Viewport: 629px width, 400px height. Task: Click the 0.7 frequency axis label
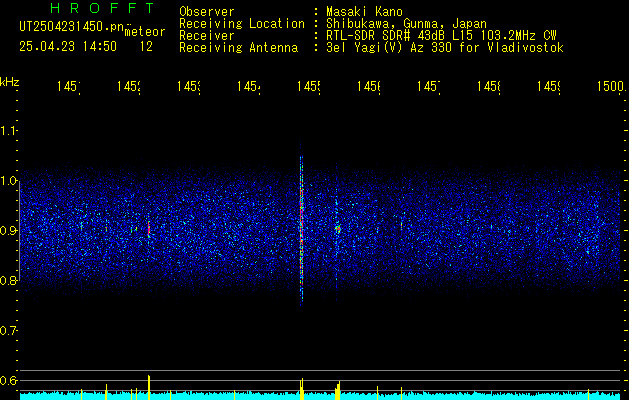8,331
